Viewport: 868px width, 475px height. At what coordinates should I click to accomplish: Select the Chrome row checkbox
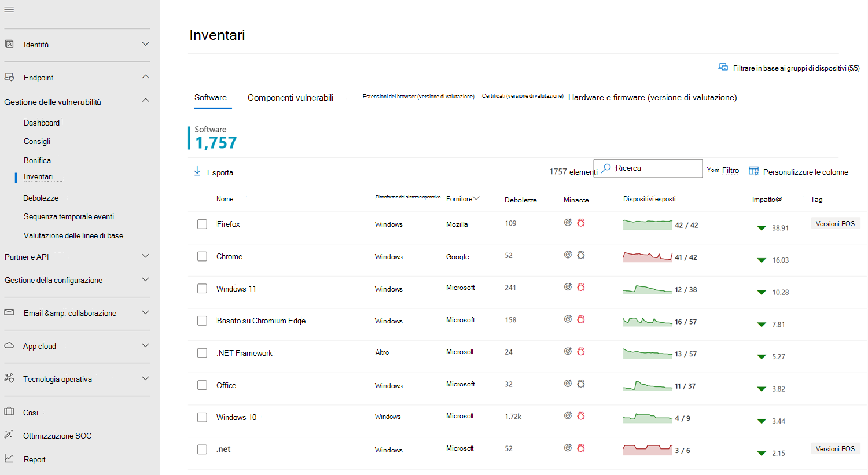[202, 256]
